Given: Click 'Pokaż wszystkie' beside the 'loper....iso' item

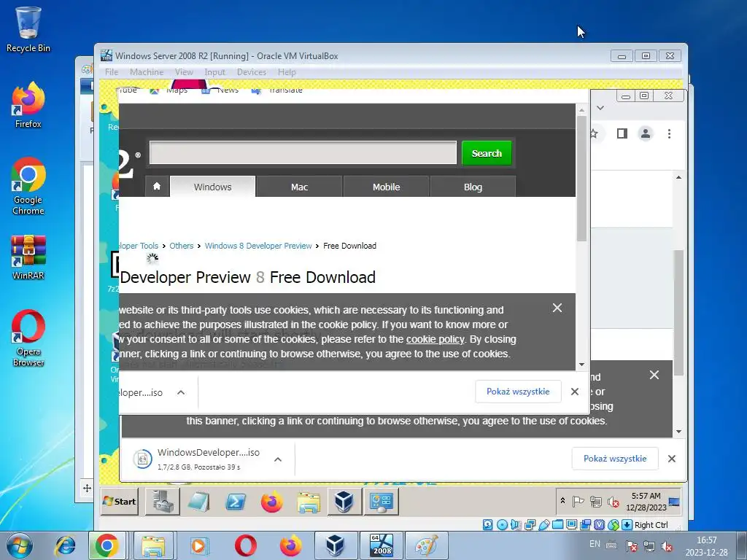Looking at the screenshot, I should point(518,392).
